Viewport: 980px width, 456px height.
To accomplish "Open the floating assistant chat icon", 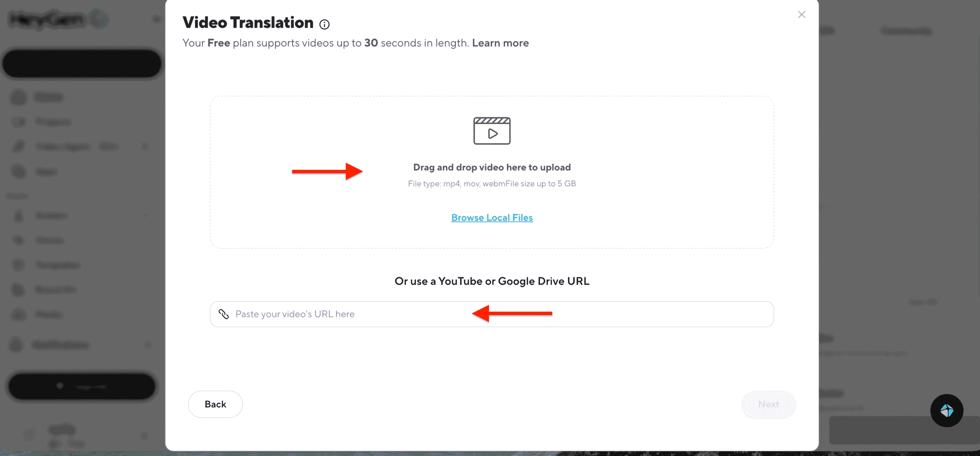I will point(946,410).
